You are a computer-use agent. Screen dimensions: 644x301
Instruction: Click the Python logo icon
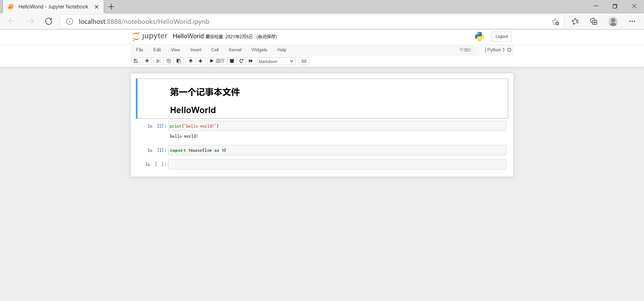coord(479,36)
